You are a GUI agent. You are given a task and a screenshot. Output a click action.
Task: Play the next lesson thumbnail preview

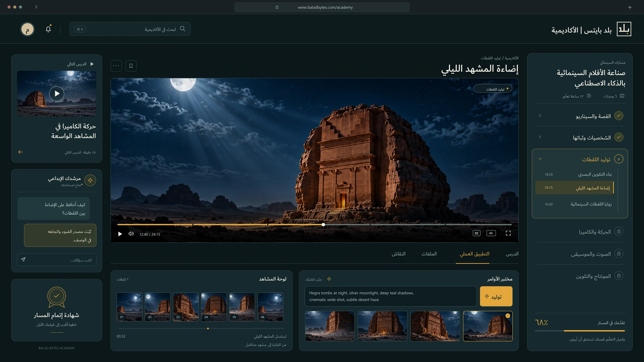click(57, 94)
